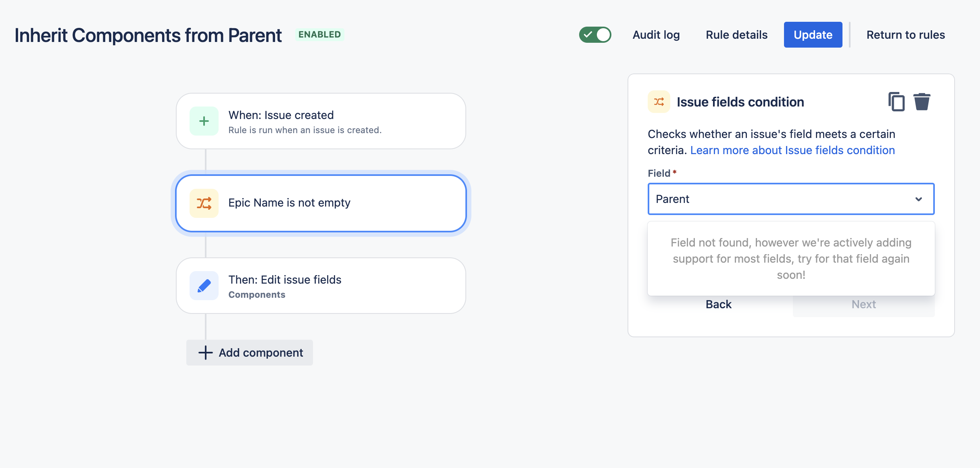Click the Back button in the condition panel
980x468 pixels.
pyautogui.click(x=718, y=304)
